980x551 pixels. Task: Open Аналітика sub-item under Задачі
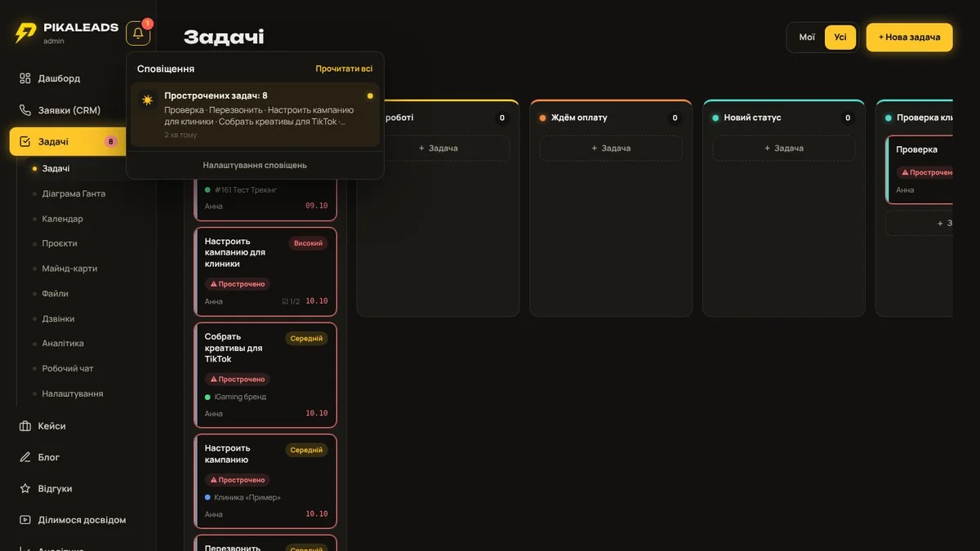(x=63, y=344)
